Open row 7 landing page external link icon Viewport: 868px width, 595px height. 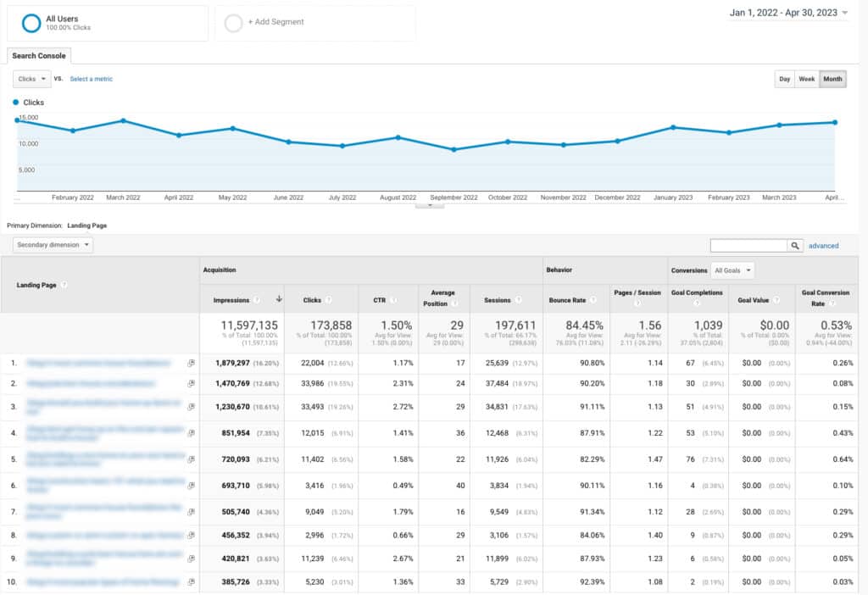point(191,512)
